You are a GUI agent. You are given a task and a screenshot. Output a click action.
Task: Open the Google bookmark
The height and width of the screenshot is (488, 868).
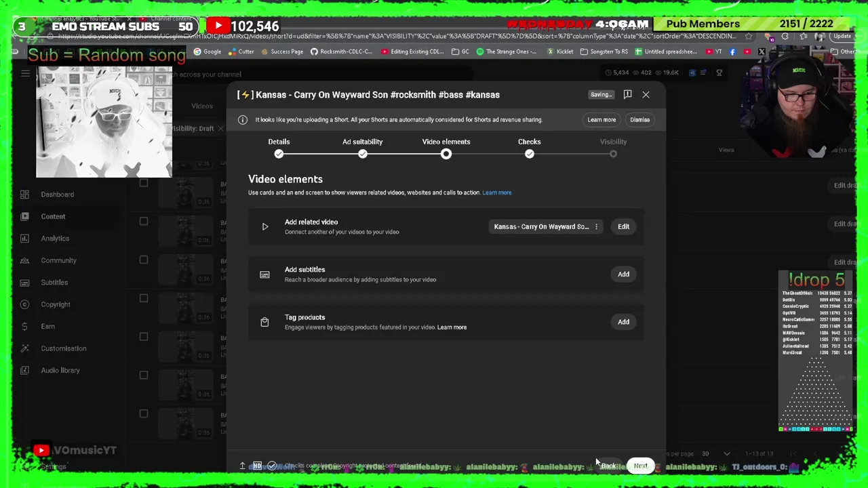click(208, 52)
